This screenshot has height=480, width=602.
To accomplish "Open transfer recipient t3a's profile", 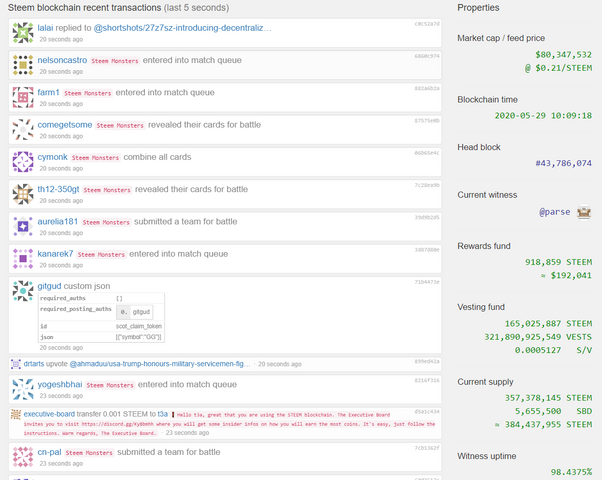I will click(x=163, y=413).
